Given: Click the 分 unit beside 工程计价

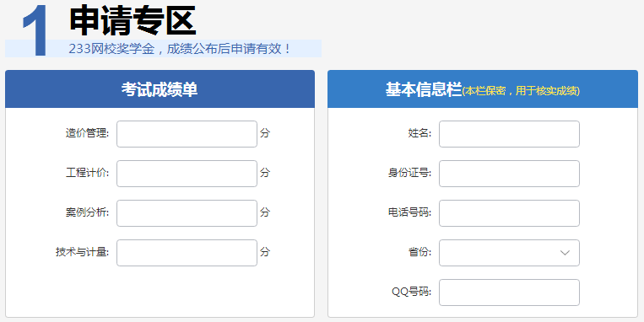Looking at the screenshot, I should [x=265, y=172].
